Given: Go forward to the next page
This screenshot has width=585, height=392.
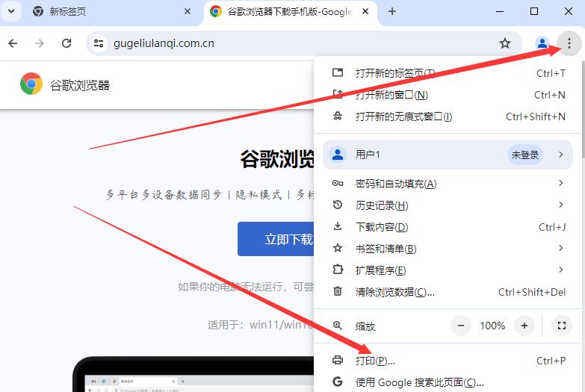Looking at the screenshot, I should 40,43.
